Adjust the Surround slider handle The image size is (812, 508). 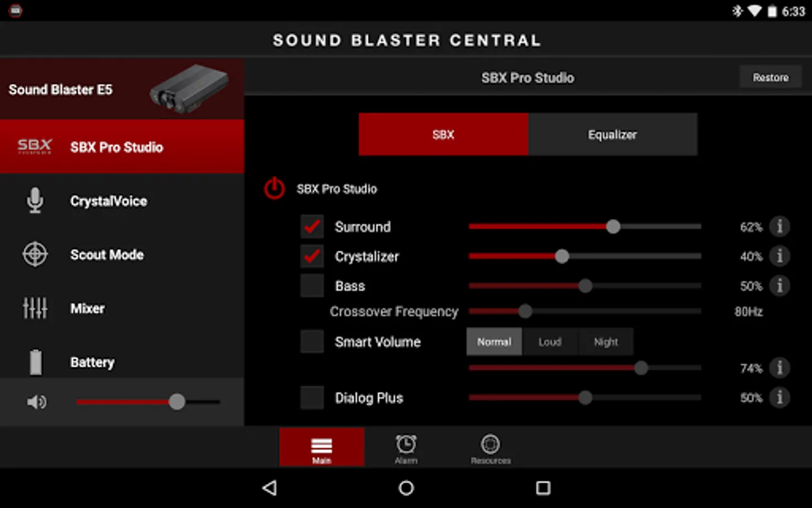point(613,226)
